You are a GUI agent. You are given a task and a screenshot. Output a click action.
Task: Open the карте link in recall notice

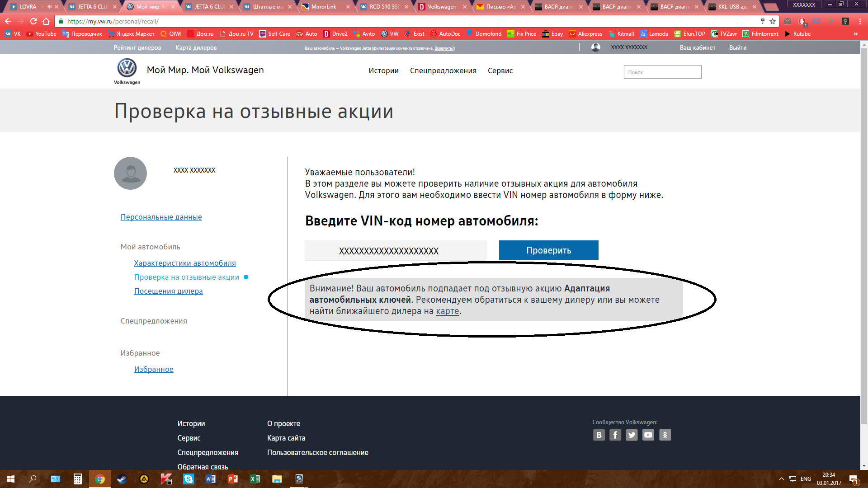[x=447, y=311]
